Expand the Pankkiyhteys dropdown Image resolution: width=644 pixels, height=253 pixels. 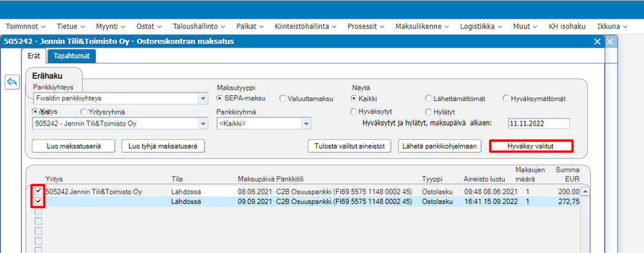pyautogui.click(x=203, y=98)
